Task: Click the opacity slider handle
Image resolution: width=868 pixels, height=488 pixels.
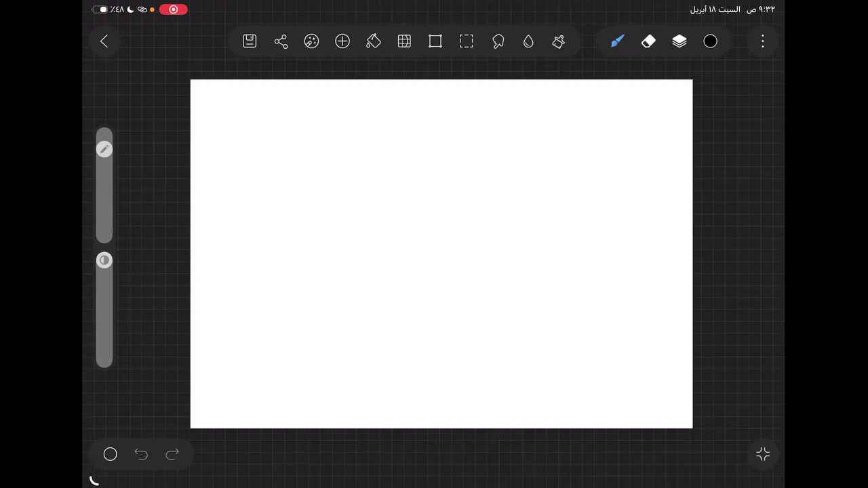Action: pos(104,260)
